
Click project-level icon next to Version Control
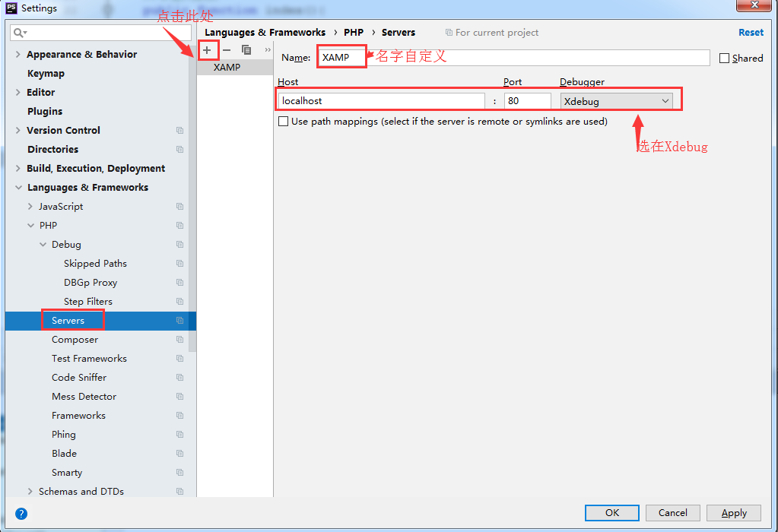[x=179, y=131]
